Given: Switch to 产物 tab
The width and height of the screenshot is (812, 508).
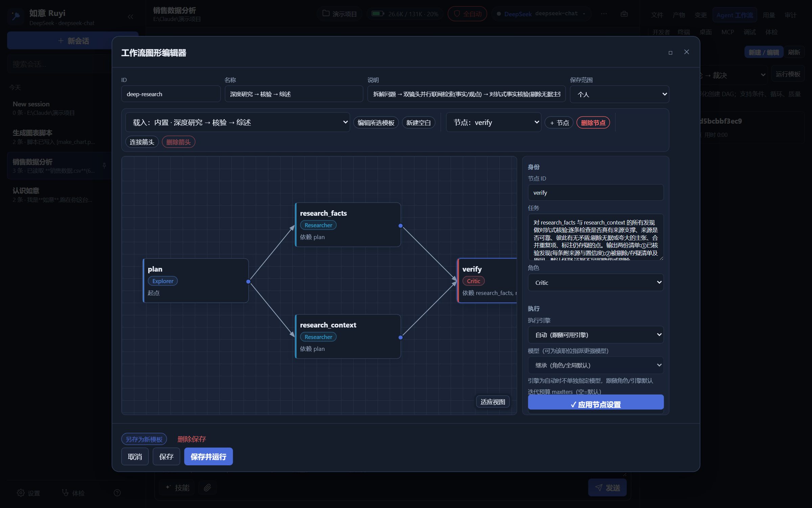Looking at the screenshot, I should (679, 15).
